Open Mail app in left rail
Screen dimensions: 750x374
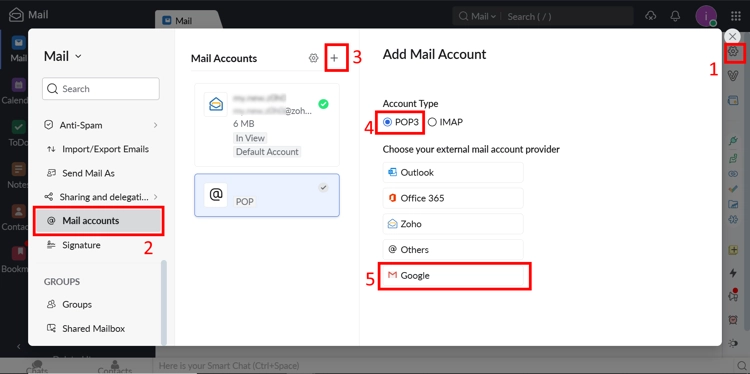(x=18, y=49)
